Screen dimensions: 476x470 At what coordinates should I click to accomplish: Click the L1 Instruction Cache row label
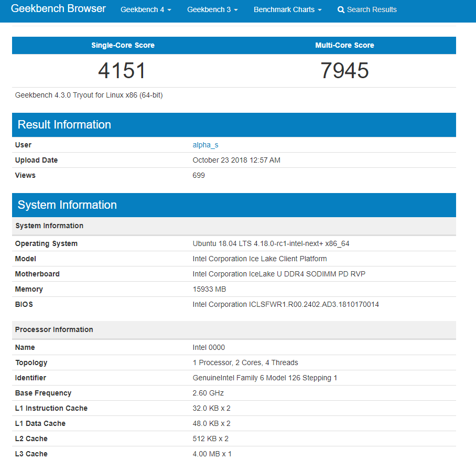pyautogui.click(x=51, y=408)
